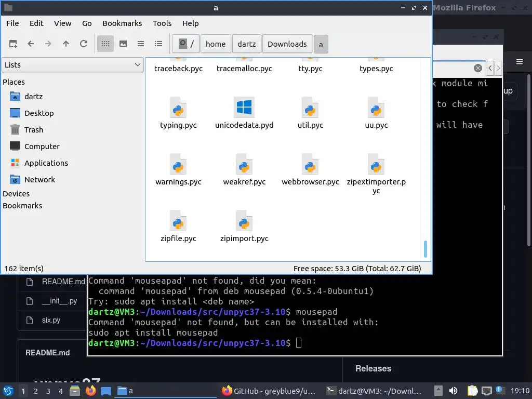Viewport: 532px width, 399px height.
Task: Click the tty.pyc file name
Action: (x=310, y=69)
